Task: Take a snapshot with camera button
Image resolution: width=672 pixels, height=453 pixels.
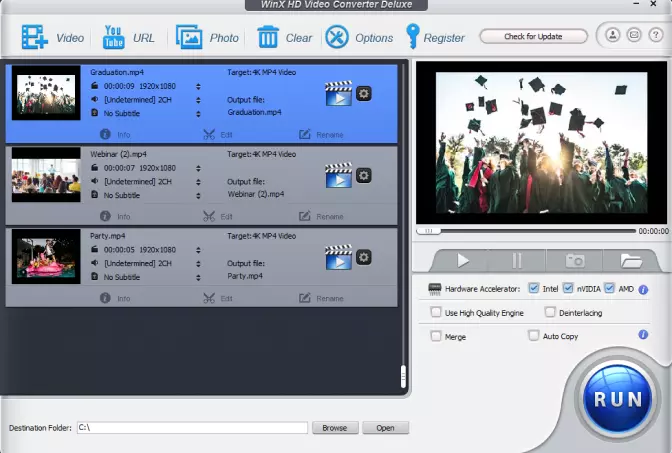Action: 574,261
